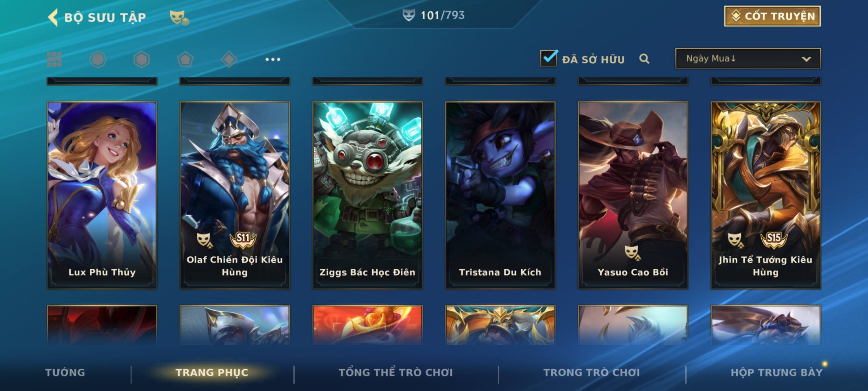Select the Ziggs Bác Học Điên skin
This screenshot has width=868, height=391.
tap(367, 195)
